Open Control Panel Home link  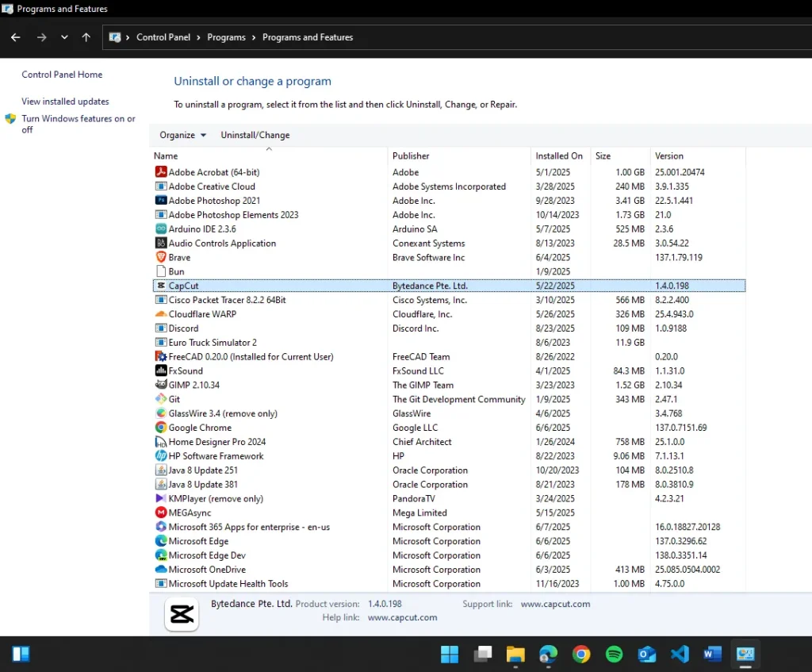click(62, 75)
